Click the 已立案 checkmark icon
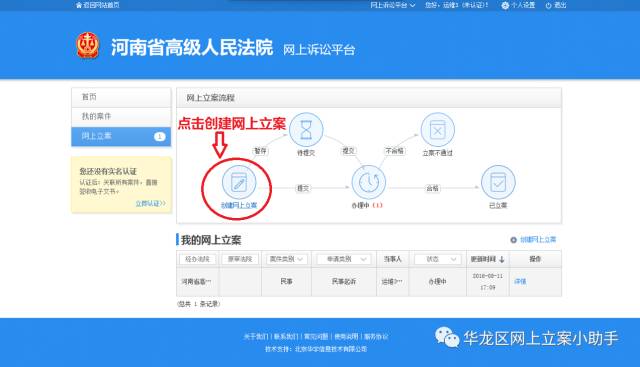The image size is (640, 367). (x=498, y=182)
